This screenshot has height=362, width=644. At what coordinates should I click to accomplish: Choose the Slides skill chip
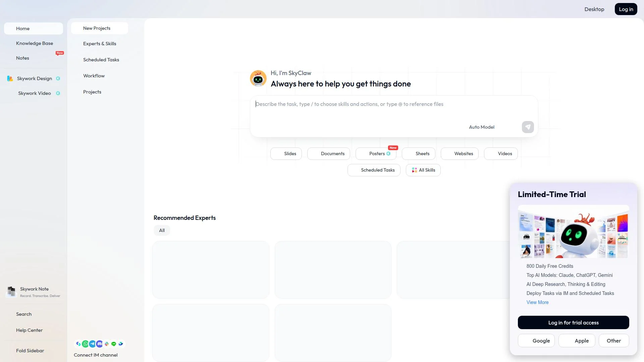(286, 154)
